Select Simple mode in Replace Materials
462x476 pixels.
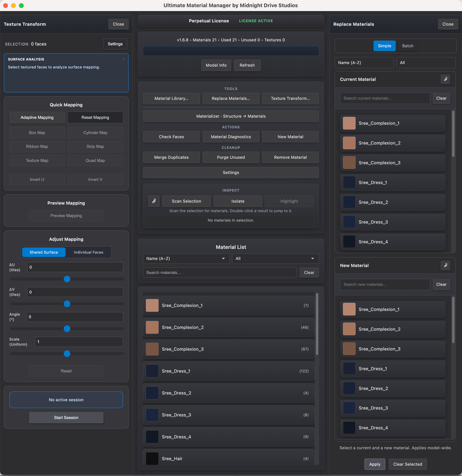coord(384,46)
